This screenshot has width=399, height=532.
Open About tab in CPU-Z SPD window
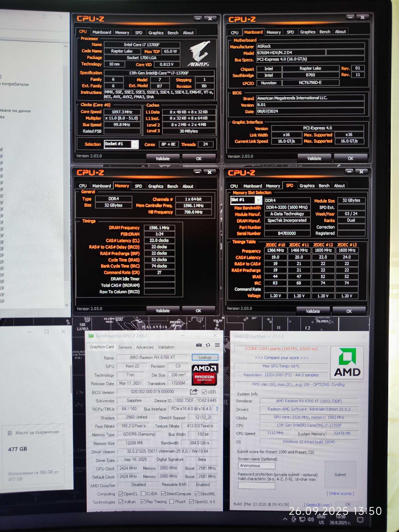339,186
